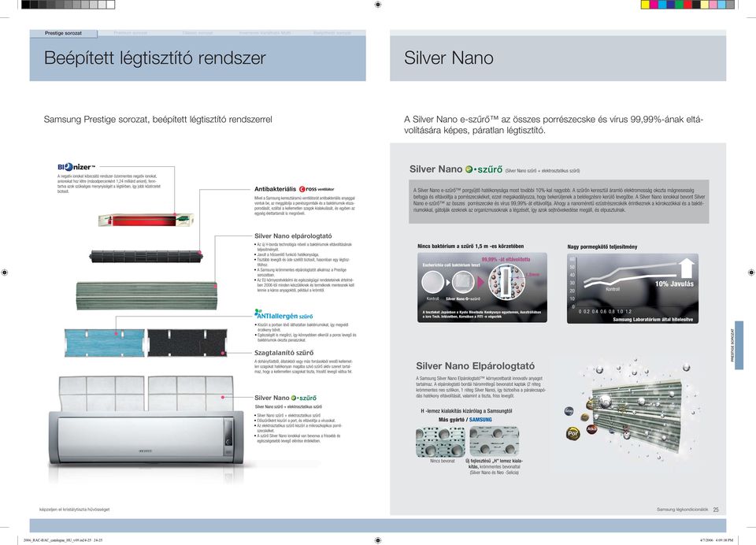Image resolution: width=756 pixels, height=545 pixels.
Task: Click the Más gyártó / SAMSUNG label
Action: [x=465, y=420]
